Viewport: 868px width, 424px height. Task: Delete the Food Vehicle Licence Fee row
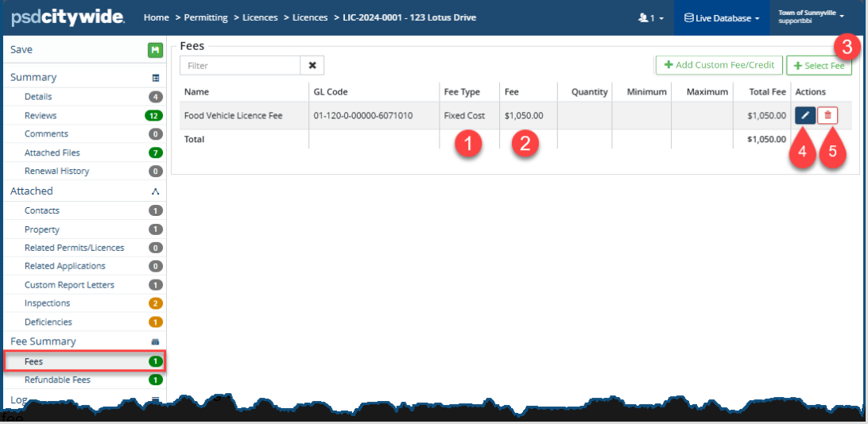pyautogui.click(x=827, y=116)
